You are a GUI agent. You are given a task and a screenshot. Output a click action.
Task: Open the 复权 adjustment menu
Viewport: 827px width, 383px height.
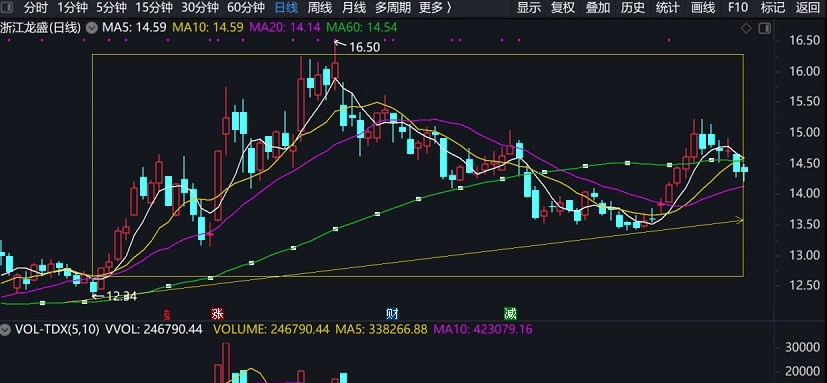[563, 8]
